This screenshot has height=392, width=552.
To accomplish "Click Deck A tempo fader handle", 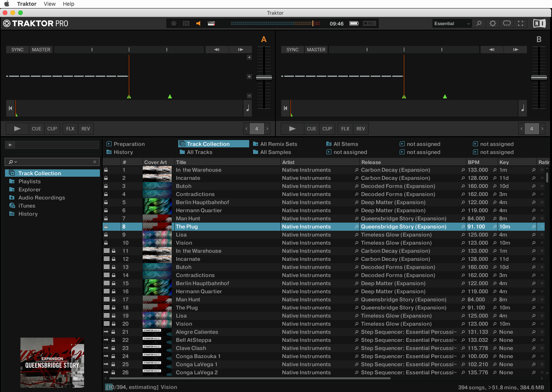I will pyautogui.click(x=264, y=78).
